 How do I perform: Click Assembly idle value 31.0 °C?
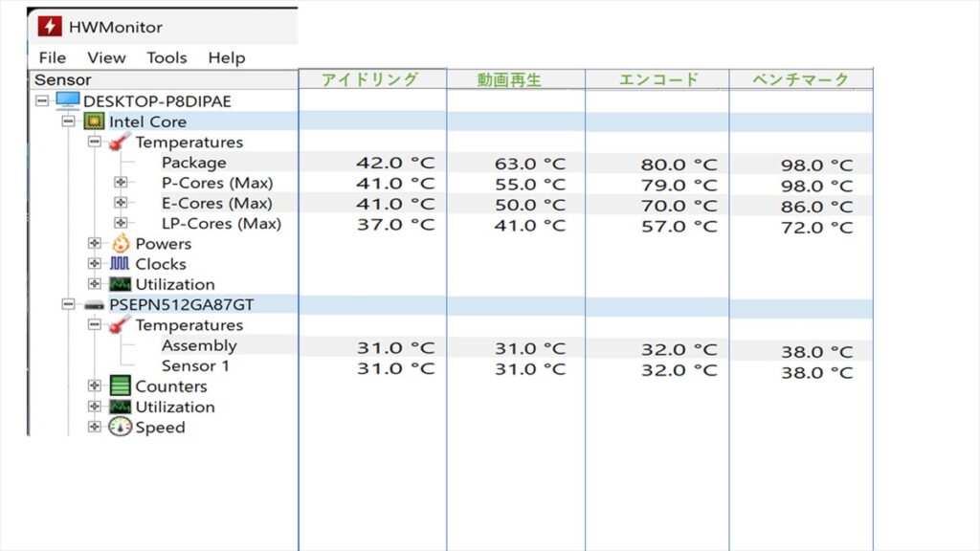point(395,348)
